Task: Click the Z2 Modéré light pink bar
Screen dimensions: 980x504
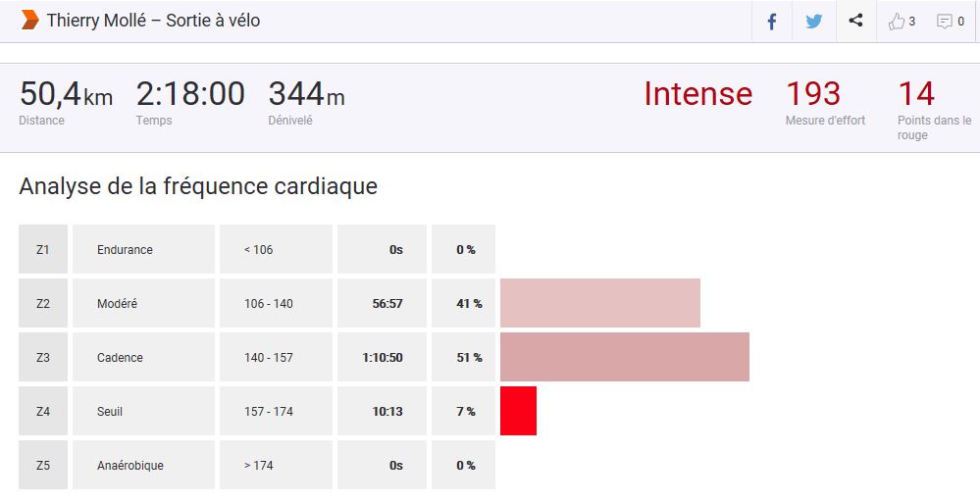Action: (x=600, y=303)
